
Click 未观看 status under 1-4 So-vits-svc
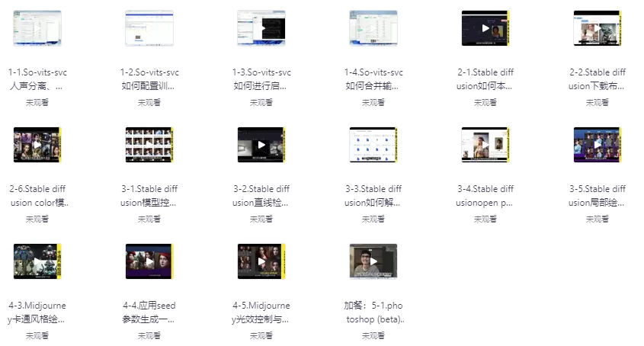[x=373, y=102]
